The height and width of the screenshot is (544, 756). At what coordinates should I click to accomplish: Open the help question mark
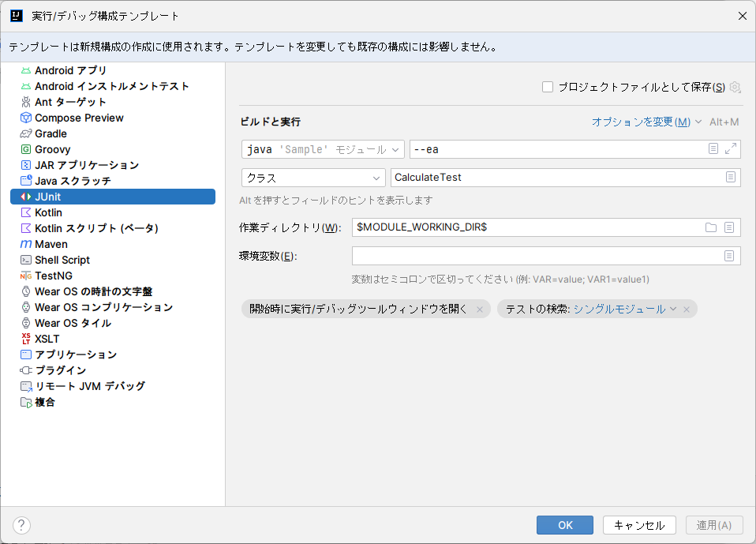21,525
